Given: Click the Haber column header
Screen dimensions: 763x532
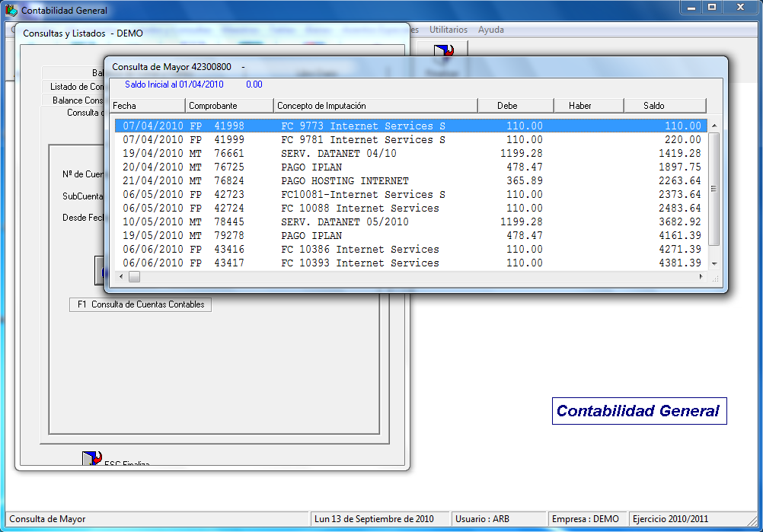Looking at the screenshot, I should 588,106.
